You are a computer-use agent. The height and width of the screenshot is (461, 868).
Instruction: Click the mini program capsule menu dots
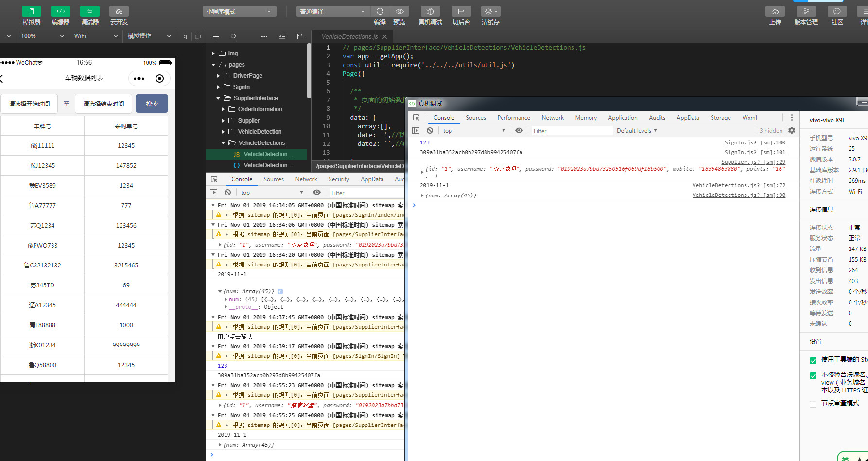[x=139, y=79]
